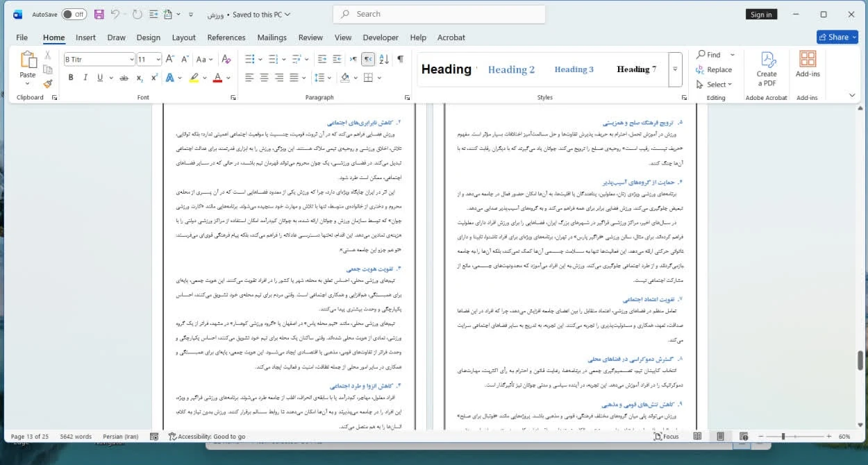
Task: Toggle the AutoSave switch
Action: point(74,15)
